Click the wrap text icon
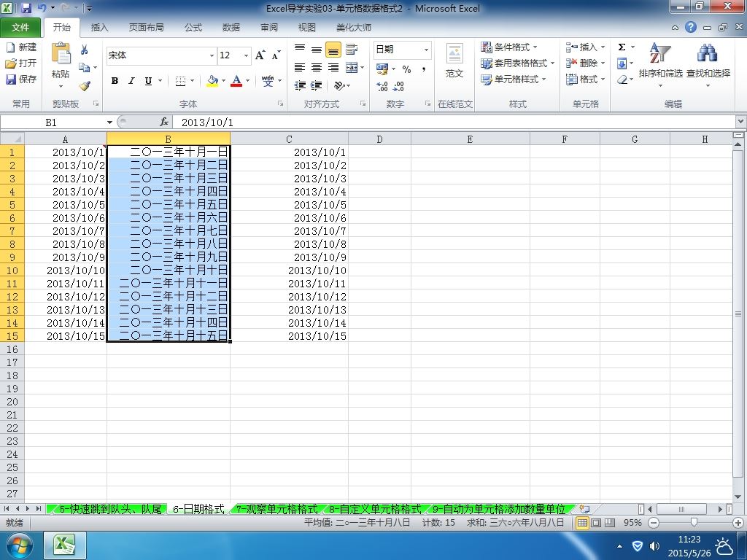 [352, 49]
